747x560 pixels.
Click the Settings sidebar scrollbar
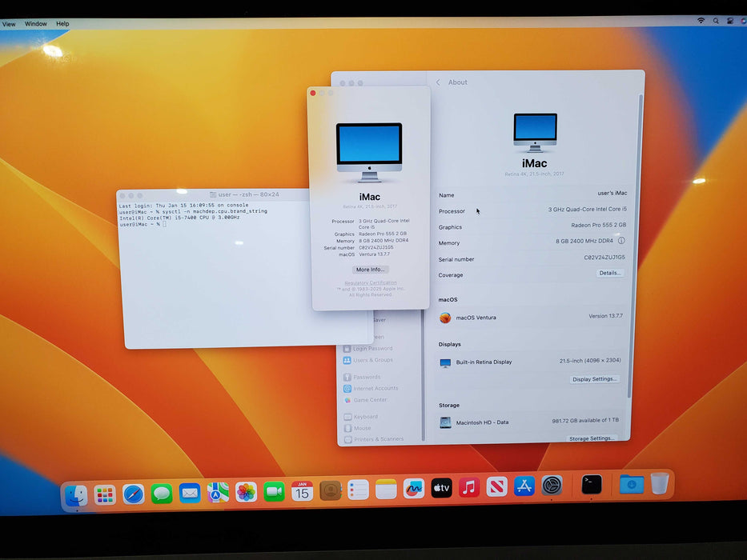423,376
